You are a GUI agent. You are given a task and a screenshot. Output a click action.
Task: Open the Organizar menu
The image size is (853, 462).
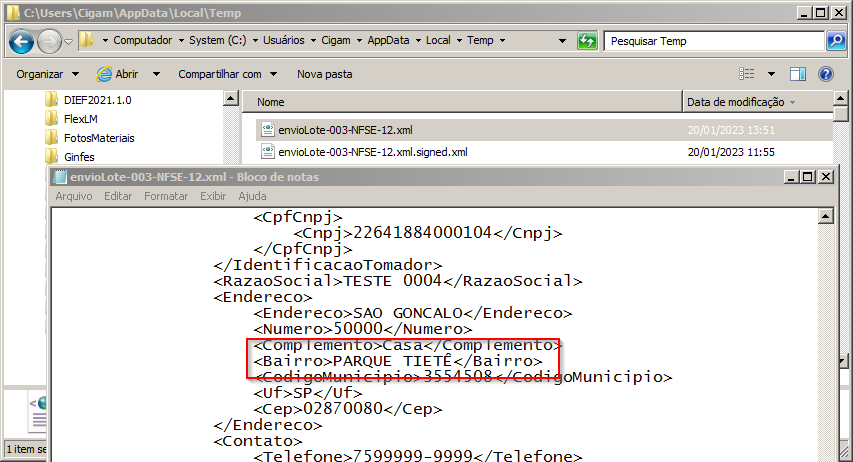[47, 74]
